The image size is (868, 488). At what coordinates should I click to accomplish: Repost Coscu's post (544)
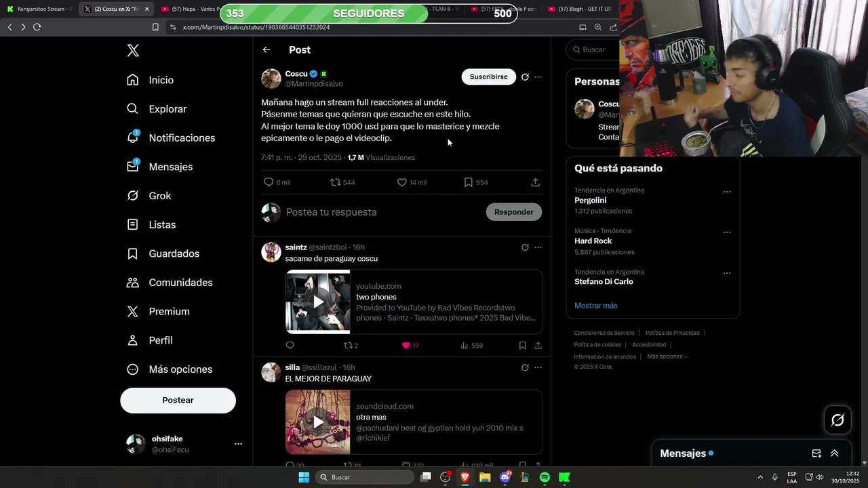tap(342, 182)
